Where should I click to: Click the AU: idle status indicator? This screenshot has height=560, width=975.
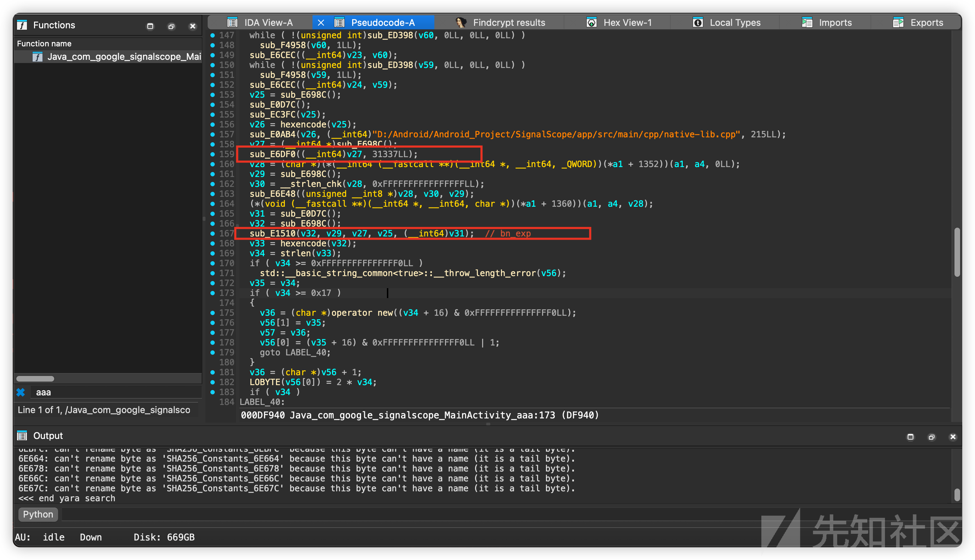(x=40, y=537)
